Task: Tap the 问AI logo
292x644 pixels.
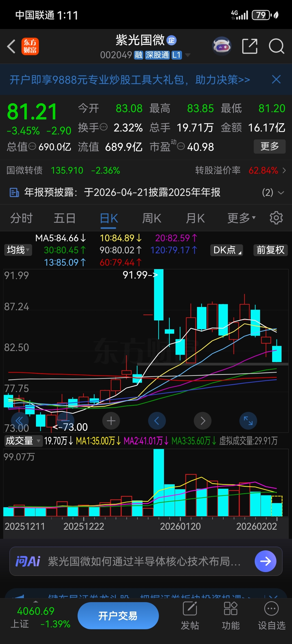Action: 28,561
